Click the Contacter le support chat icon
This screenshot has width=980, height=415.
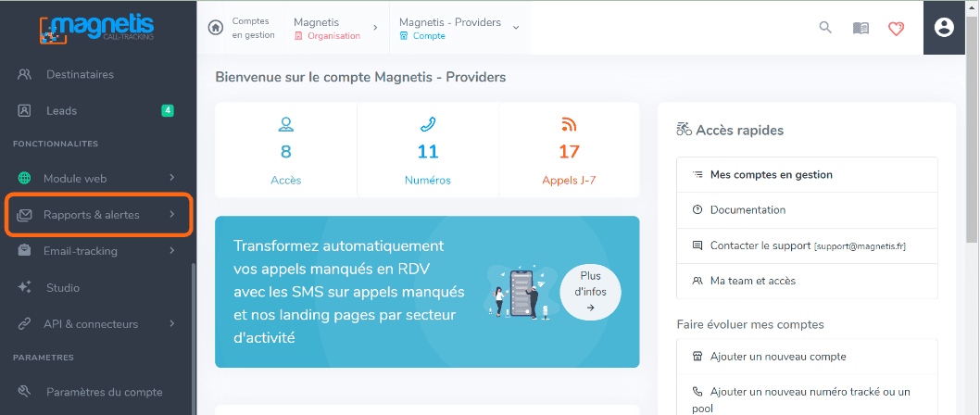click(697, 245)
